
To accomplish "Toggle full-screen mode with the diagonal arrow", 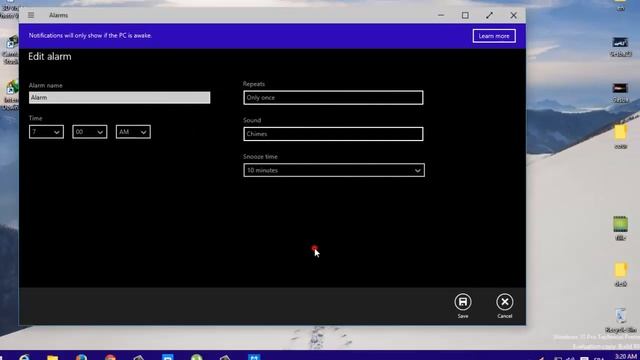I will click(489, 15).
